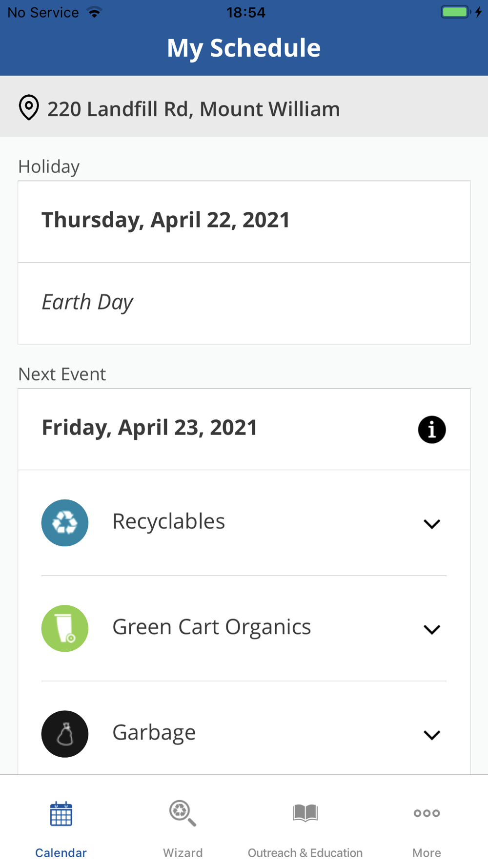Tap the open book icon

coord(305,813)
